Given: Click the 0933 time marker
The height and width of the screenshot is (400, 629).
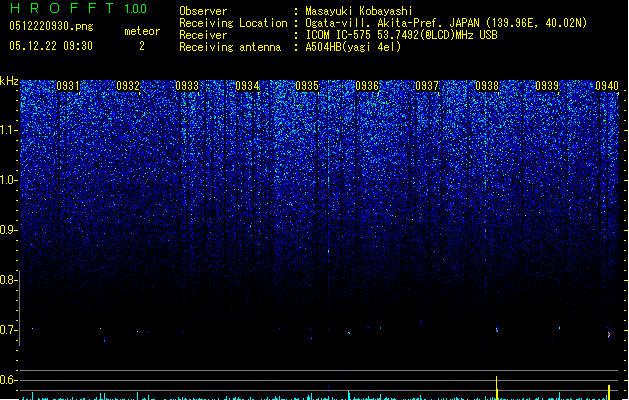Looking at the screenshot, I should coord(187,86).
